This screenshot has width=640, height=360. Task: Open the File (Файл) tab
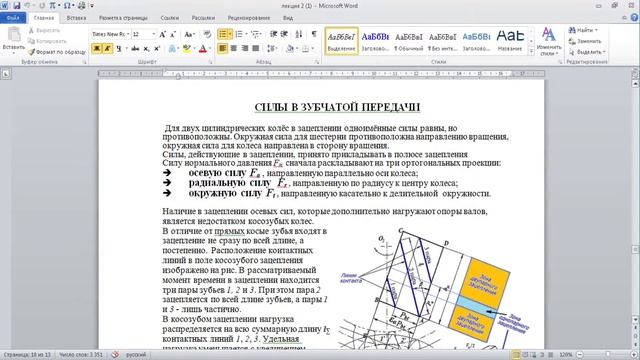(x=13, y=18)
